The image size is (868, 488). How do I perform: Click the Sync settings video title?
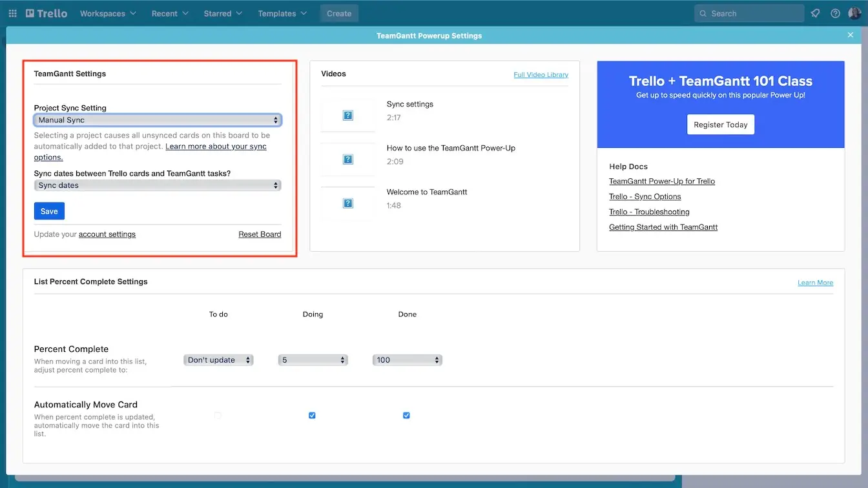[x=410, y=104]
